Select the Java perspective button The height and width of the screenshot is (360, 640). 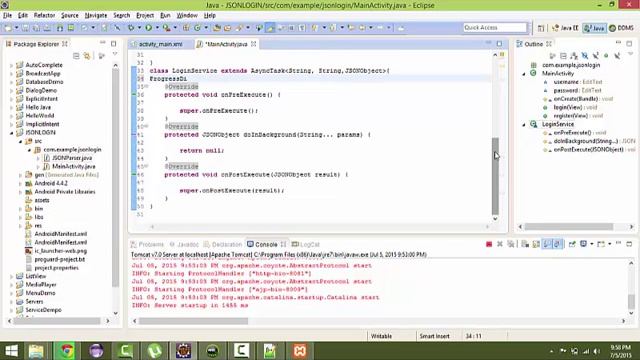tap(594, 28)
